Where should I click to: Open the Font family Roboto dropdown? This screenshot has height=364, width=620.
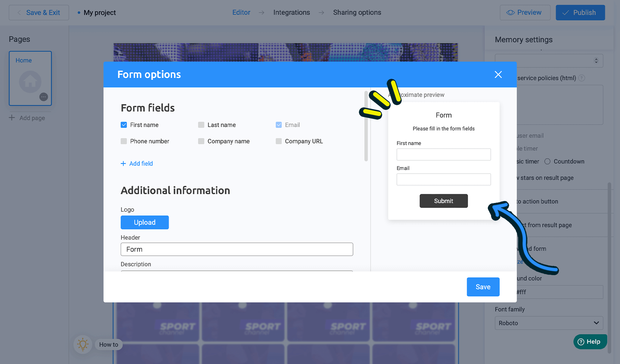[x=549, y=323]
